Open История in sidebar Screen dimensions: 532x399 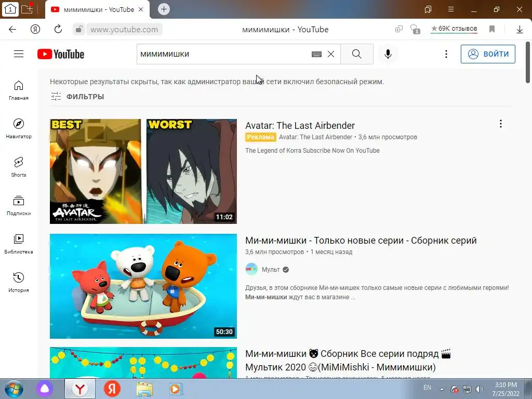pos(19,283)
